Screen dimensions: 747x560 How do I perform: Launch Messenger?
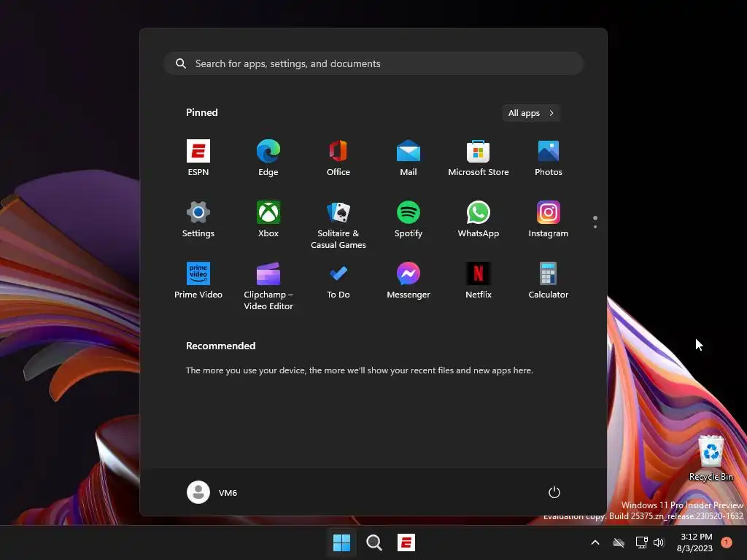click(409, 281)
